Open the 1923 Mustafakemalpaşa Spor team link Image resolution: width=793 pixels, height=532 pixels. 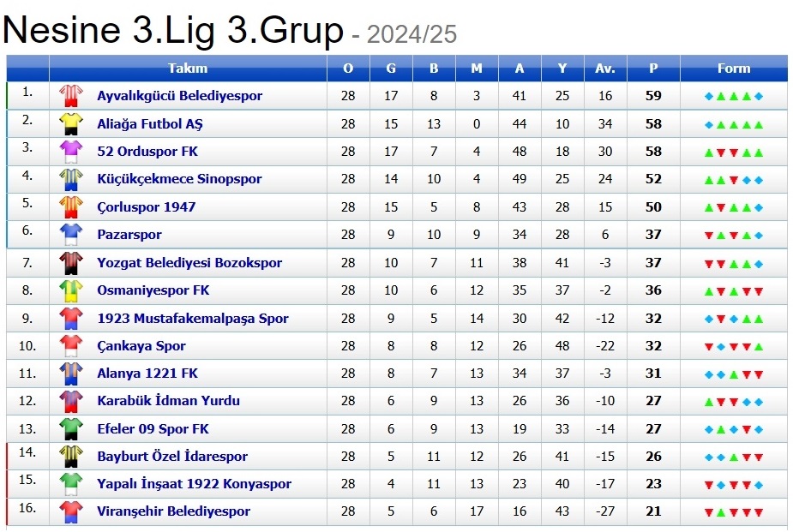(192, 319)
